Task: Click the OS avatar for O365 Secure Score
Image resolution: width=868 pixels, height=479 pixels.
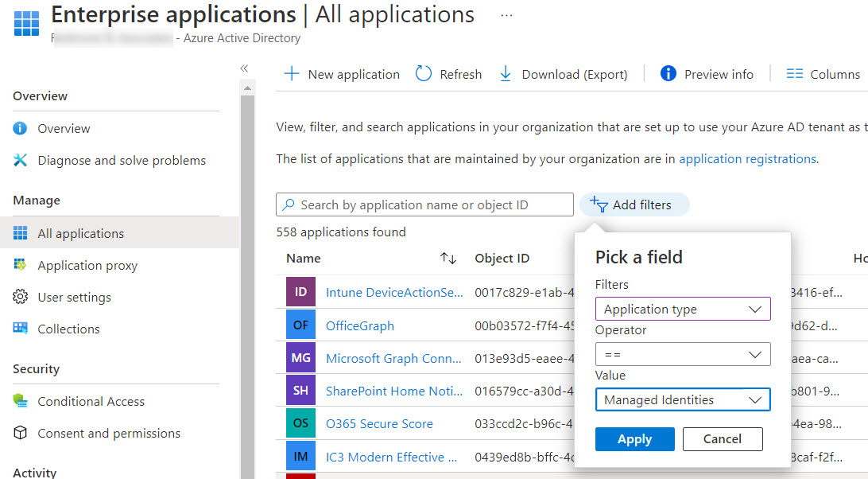Action: click(x=300, y=423)
